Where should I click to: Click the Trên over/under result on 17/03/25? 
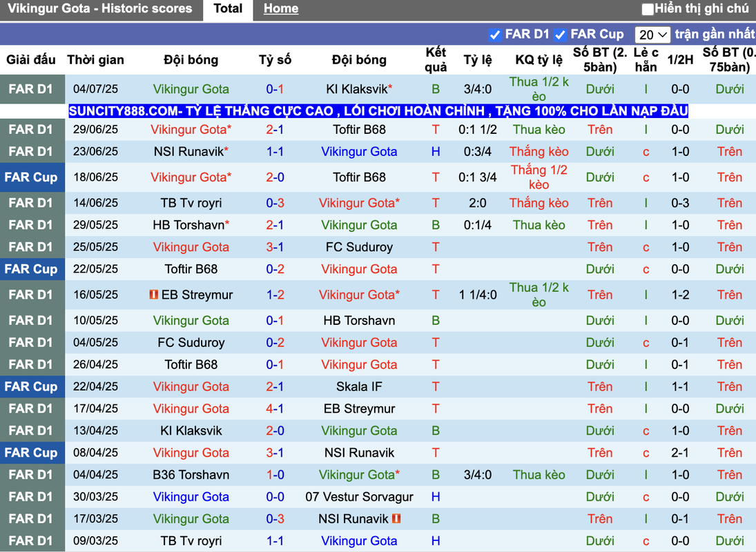(x=600, y=520)
